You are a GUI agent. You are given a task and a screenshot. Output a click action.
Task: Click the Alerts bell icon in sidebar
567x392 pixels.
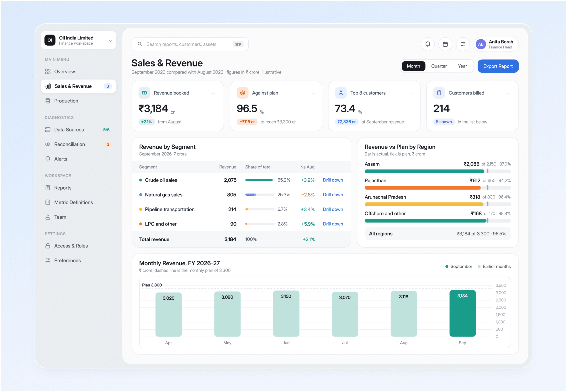pyautogui.click(x=48, y=159)
